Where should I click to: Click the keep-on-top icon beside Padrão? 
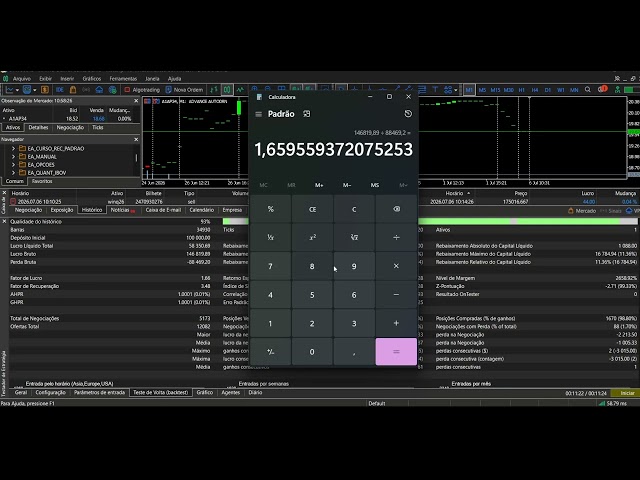click(x=307, y=114)
